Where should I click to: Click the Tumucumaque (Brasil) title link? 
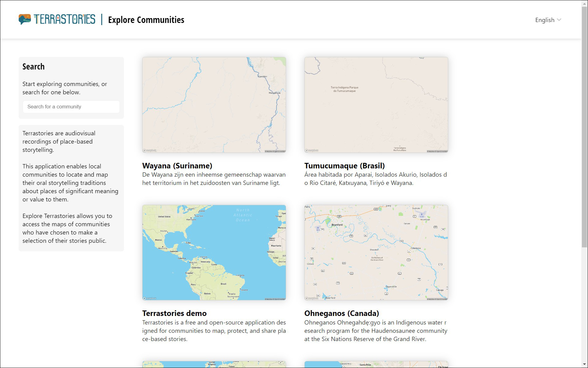point(344,166)
